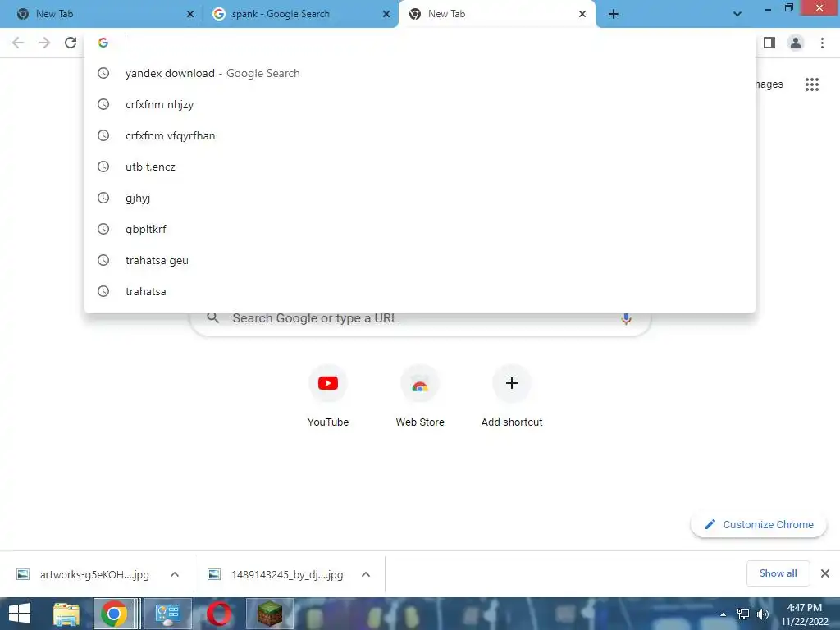Open the YouTube shortcut
This screenshot has height=630, width=840.
(x=328, y=396)
